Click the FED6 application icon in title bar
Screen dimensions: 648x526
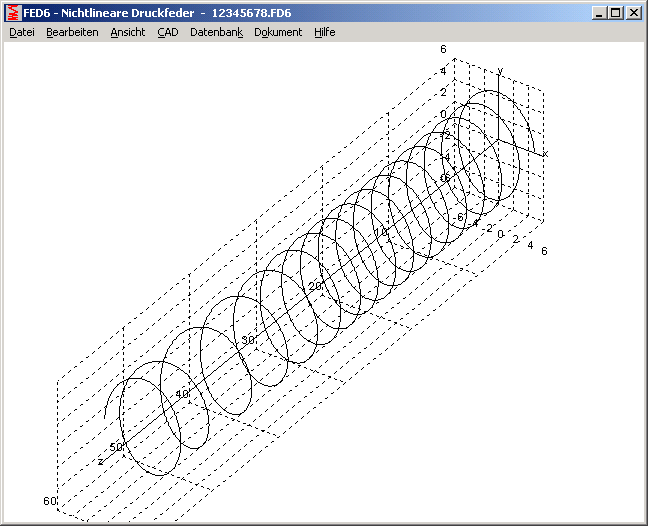click(13, 13)
